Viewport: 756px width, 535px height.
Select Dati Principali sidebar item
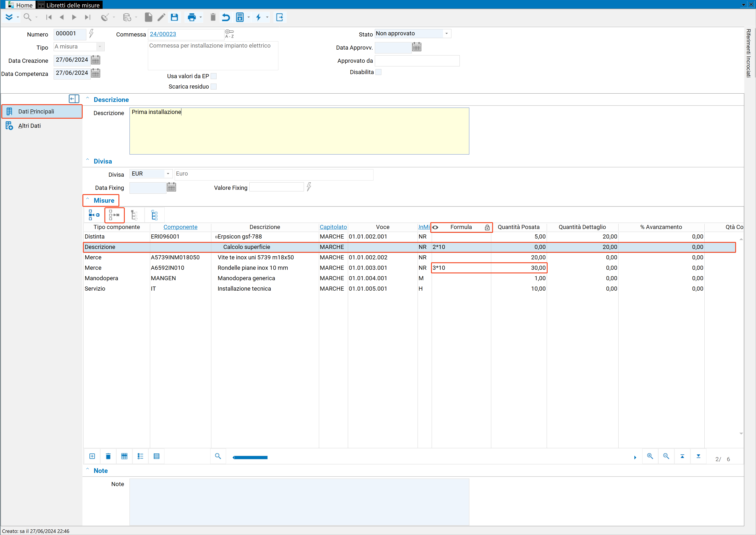[42, 112]
